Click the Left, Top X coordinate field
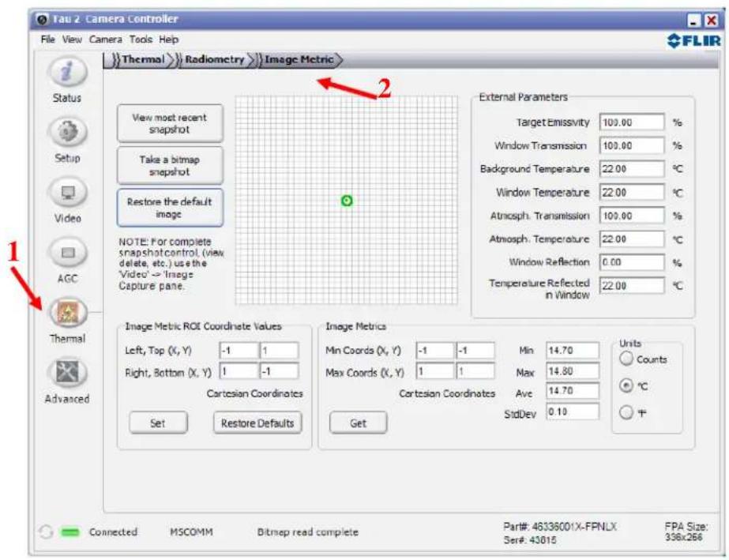This screenshot has width=729, height=560. (x=239, y=350)
